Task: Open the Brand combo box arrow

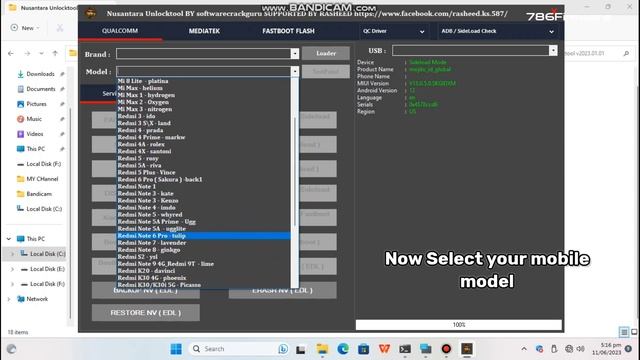Action: 295,53
